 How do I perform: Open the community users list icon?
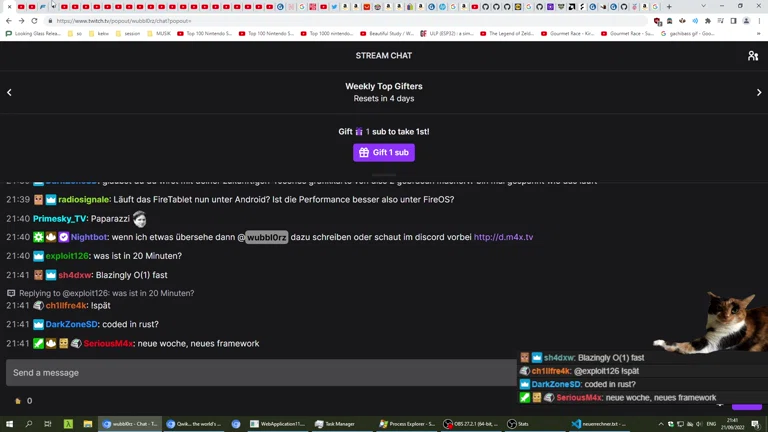[x=753, y=56]
